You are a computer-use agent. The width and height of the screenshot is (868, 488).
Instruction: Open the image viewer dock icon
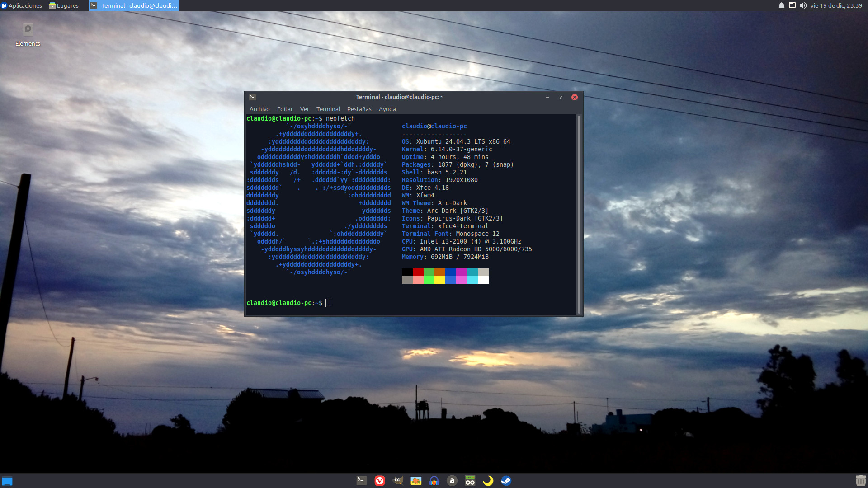[416, 481]
